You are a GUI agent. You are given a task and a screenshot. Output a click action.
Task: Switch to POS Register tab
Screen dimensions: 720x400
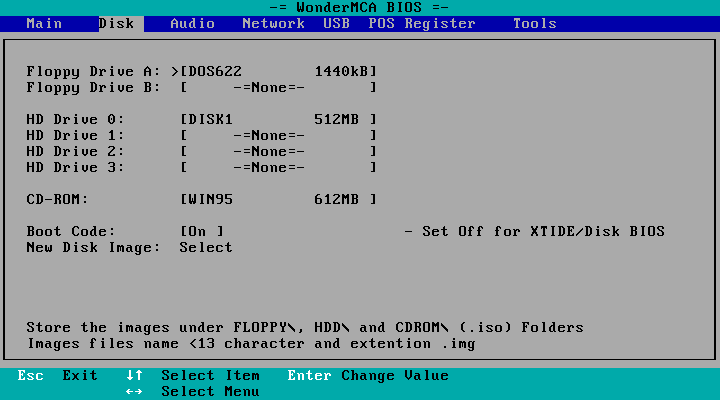pyautogui.click(x=422, y=23)
